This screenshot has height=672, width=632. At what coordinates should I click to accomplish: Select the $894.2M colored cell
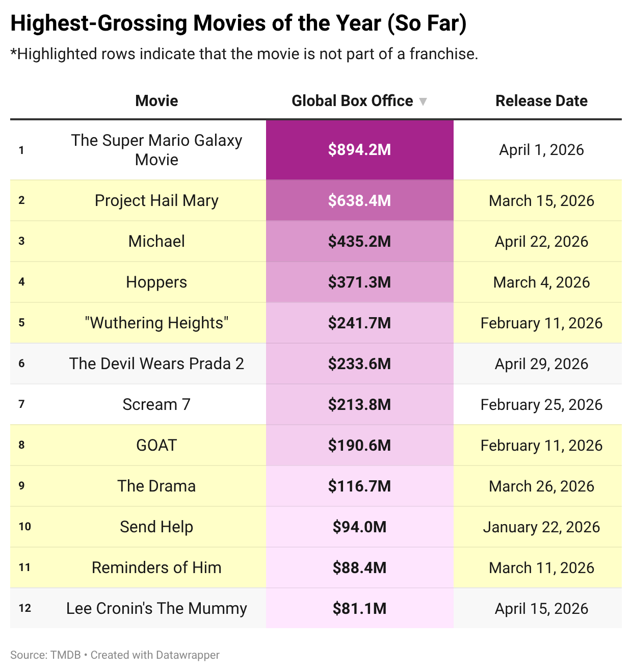359,150
